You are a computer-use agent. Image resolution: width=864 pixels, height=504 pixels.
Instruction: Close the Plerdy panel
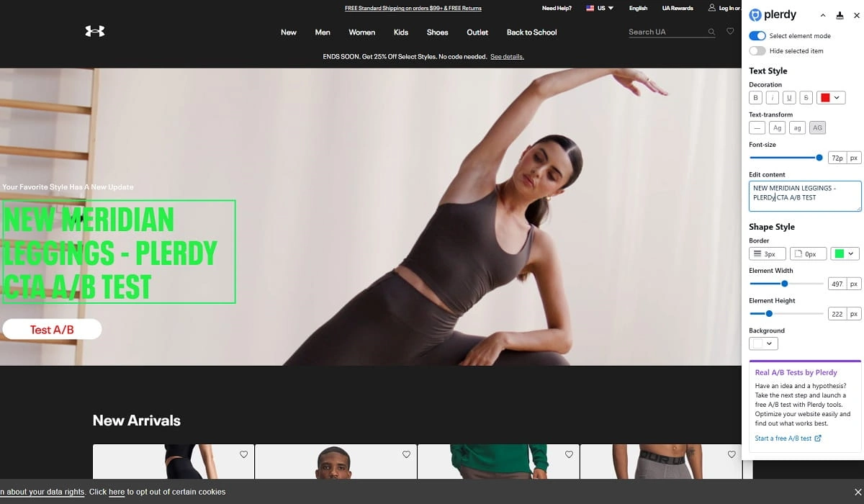[x=856, y=15]
